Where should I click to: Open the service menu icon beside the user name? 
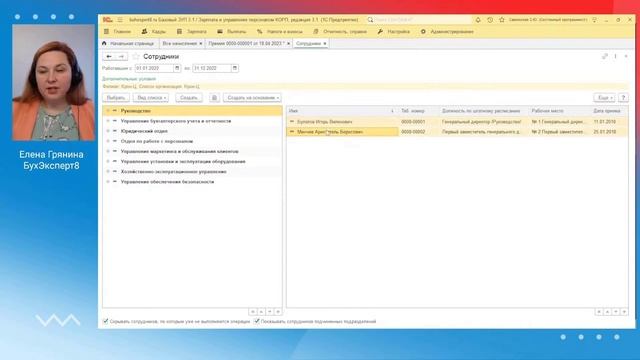(595, 20)
